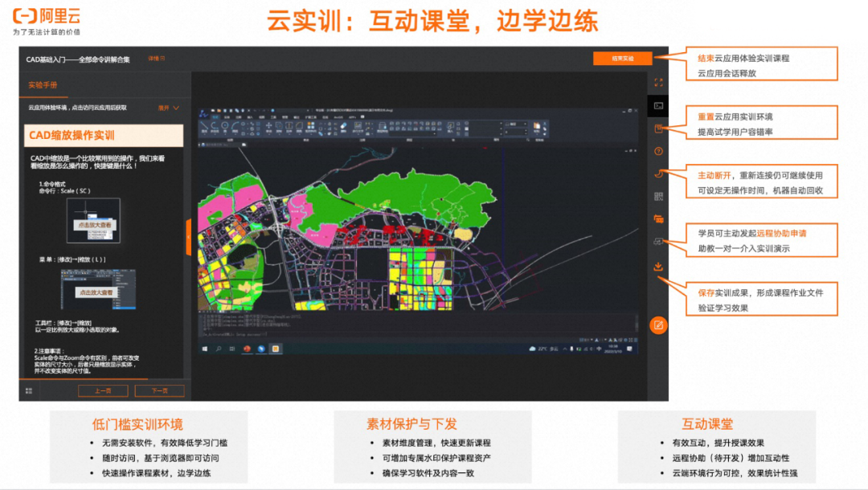Screen dimensions: 868x490
Task: Click the Paste clipboard icon in CAD ribbon
Action: coord(536,128)
